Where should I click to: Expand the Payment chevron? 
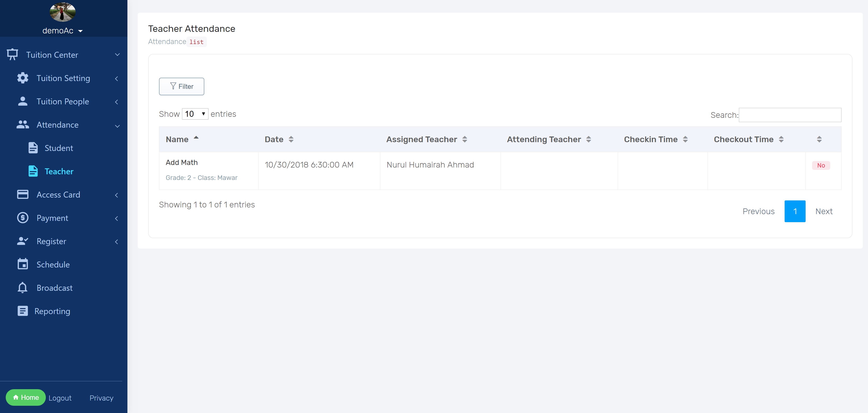pyautogui.click(x=117, y=218)
